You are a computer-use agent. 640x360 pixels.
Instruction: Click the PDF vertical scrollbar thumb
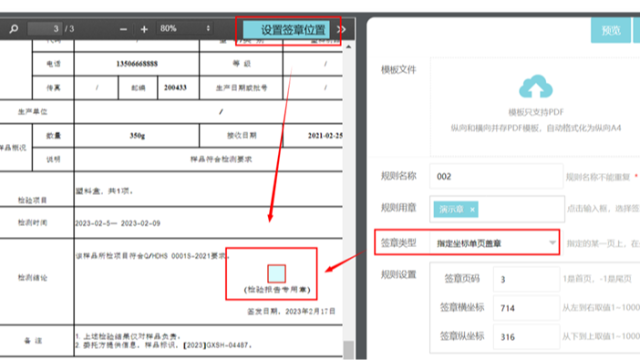pyautogui.click(x=348, y=350)
